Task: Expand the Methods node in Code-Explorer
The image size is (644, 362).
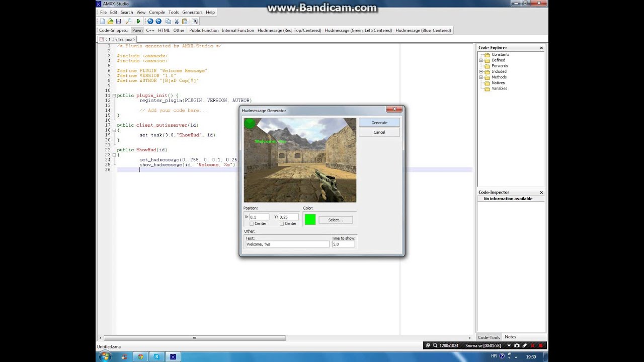Action: [x=481, y=77]
